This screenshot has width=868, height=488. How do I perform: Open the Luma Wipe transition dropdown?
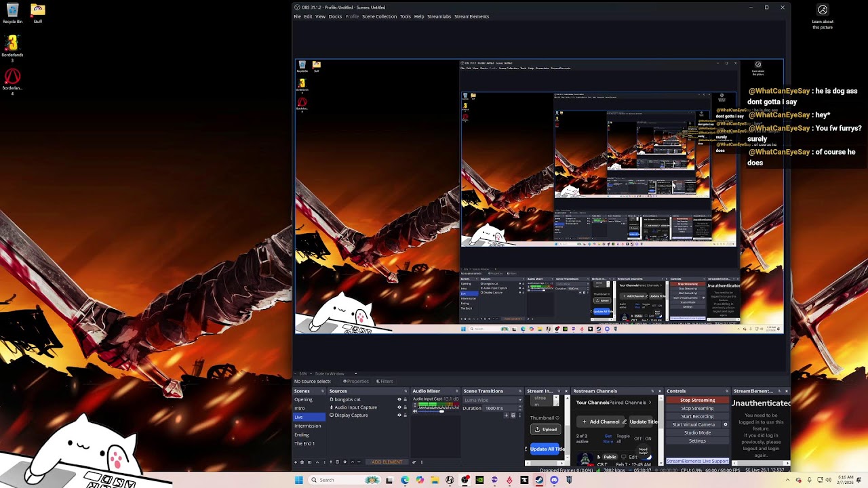[x=492, y=400]
